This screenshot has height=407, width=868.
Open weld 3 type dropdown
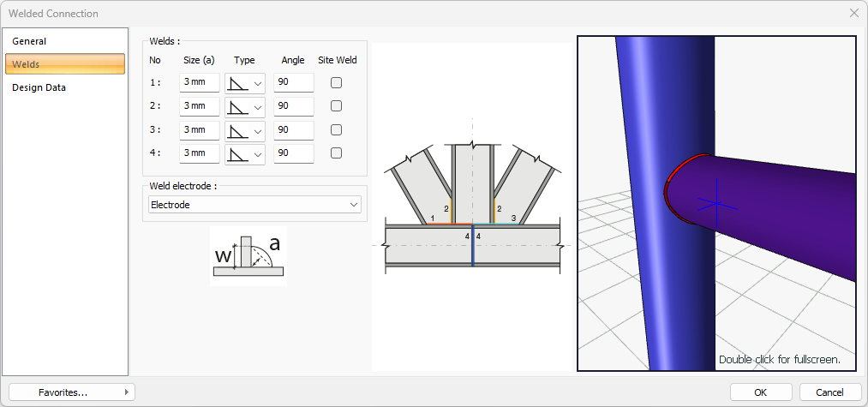coord(245,130)
